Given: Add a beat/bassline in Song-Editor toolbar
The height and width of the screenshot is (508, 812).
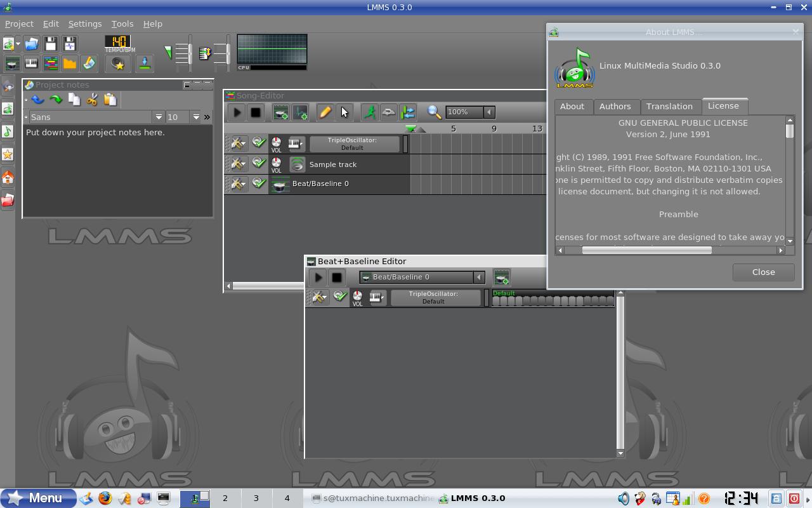Looking at the screenshot, I should click(280, 112).
